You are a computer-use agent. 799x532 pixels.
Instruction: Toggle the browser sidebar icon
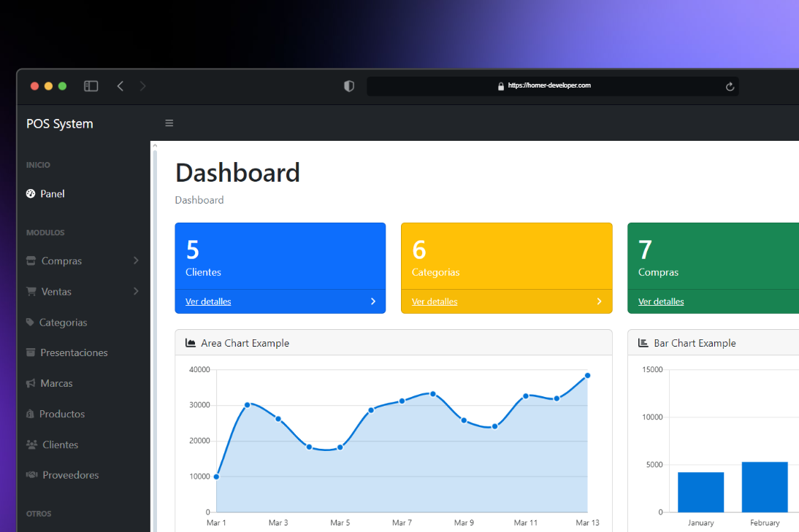tap(91, 86)
